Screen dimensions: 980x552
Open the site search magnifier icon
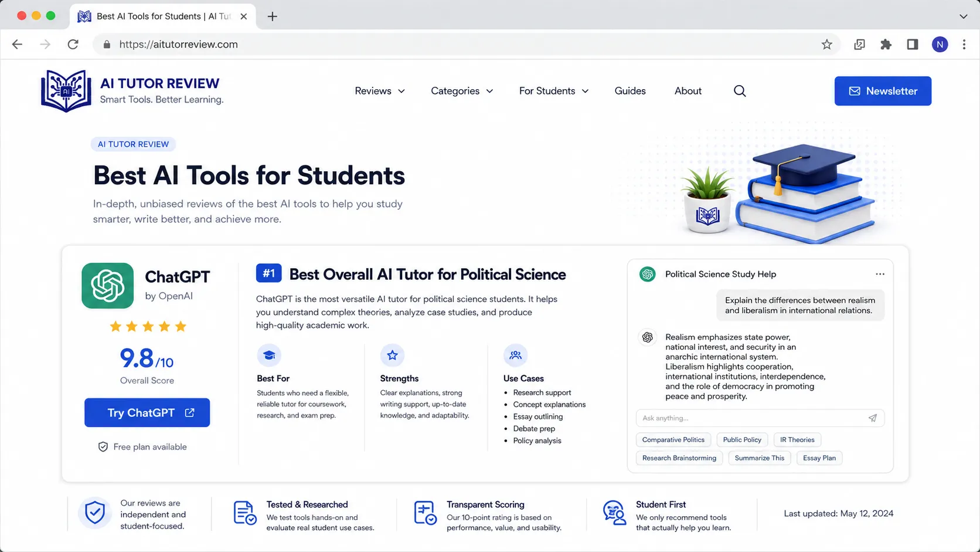740,91
